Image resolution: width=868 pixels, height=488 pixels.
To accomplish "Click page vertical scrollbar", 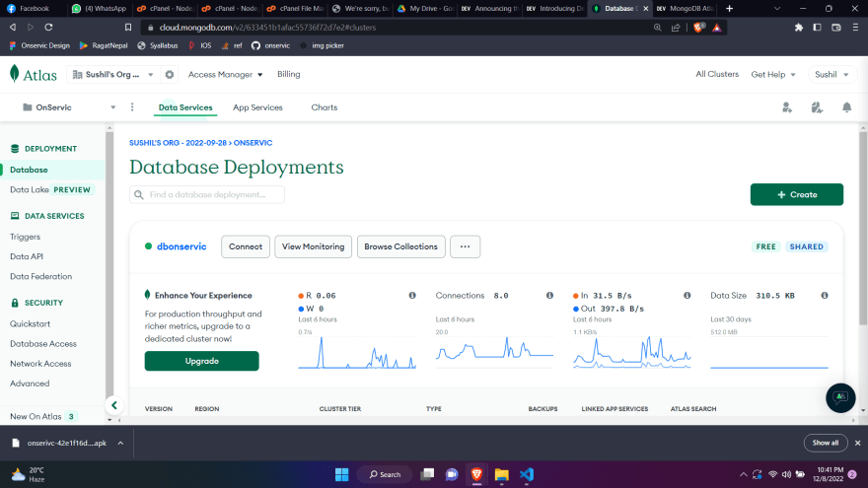I will tap(863, 227).
